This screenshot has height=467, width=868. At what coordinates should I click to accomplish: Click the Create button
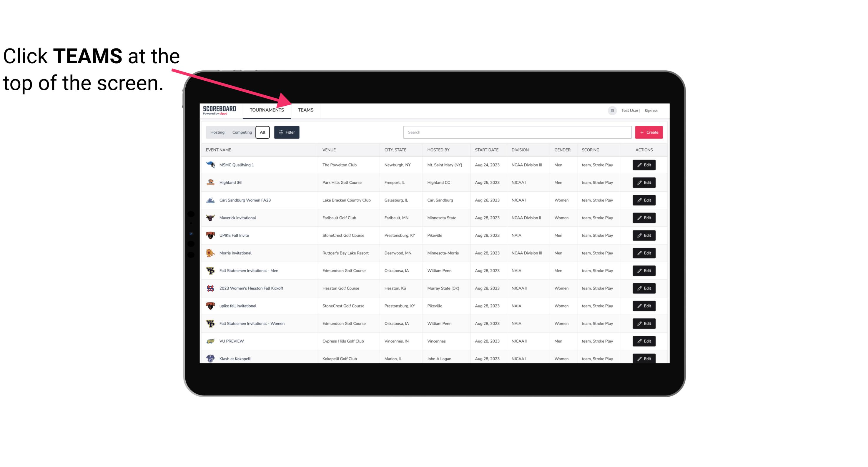click(x=649, y=132)
